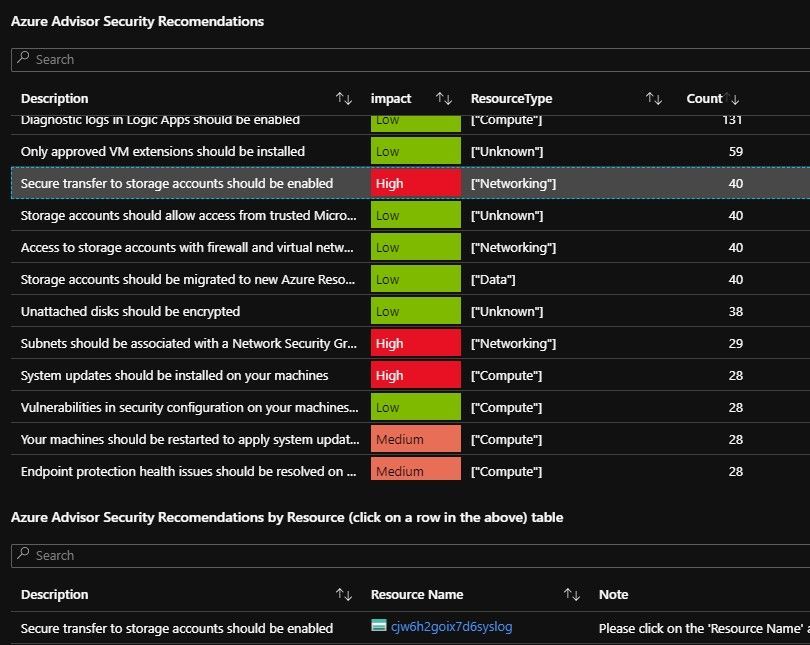Image resolution: width=810 pixels, height=645 pixels.
Task: Click the 'Please click on the Resource Name' note
Action: point(704,628)
